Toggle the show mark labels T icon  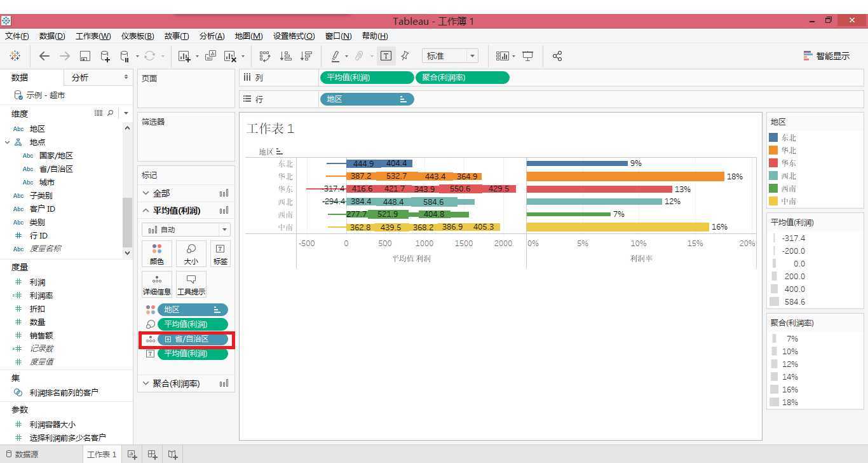(386, 56)
